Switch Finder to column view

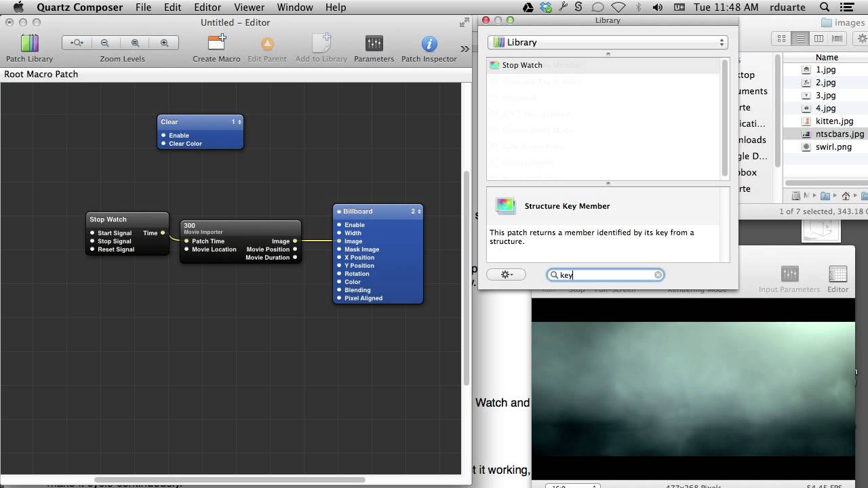(x=818, y=39)
